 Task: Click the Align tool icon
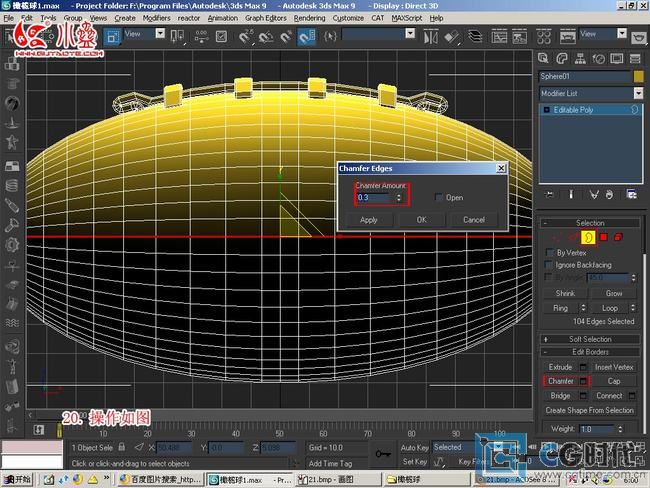[x=451, y=37]
